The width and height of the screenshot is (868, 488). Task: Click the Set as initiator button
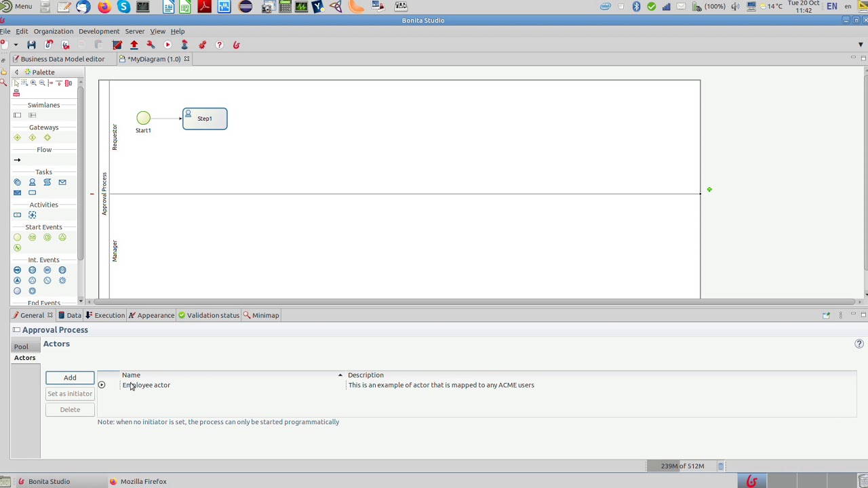click(70, 394)
